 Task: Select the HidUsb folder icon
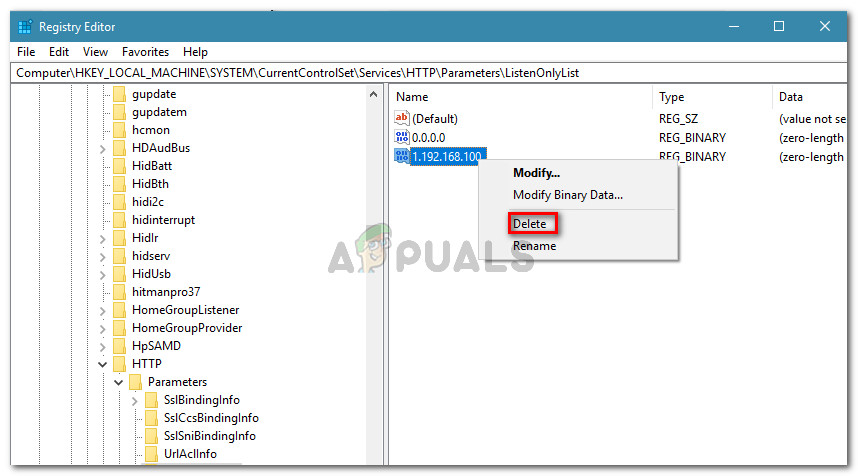pos(119,274)
